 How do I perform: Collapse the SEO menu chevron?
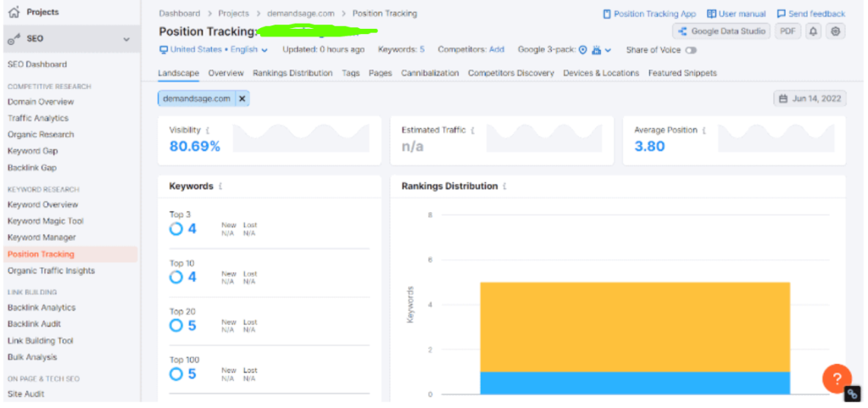coord(126,39)
